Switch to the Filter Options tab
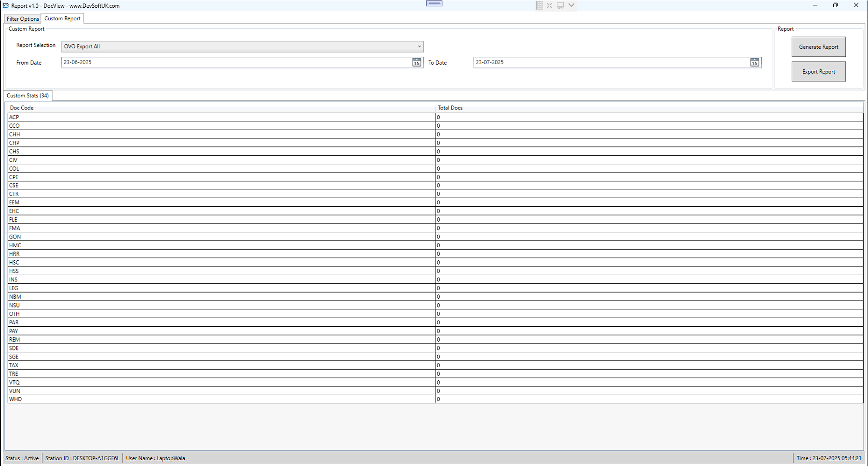 [x=22, y=18]
